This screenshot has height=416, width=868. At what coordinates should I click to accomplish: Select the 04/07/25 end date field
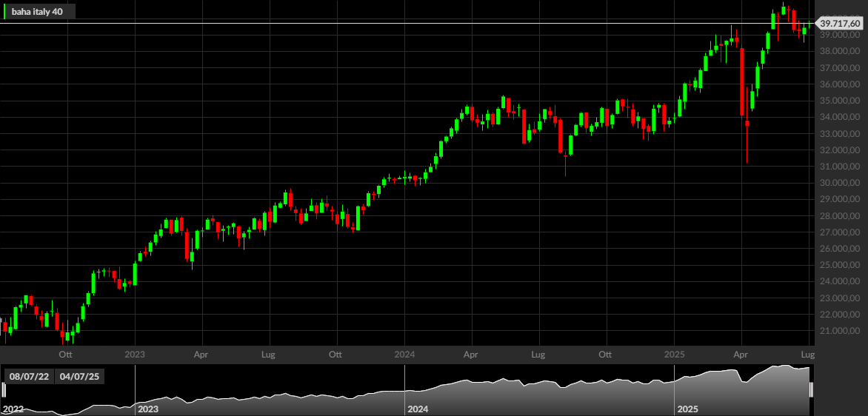pyautogui.click(x=80, y=377)
